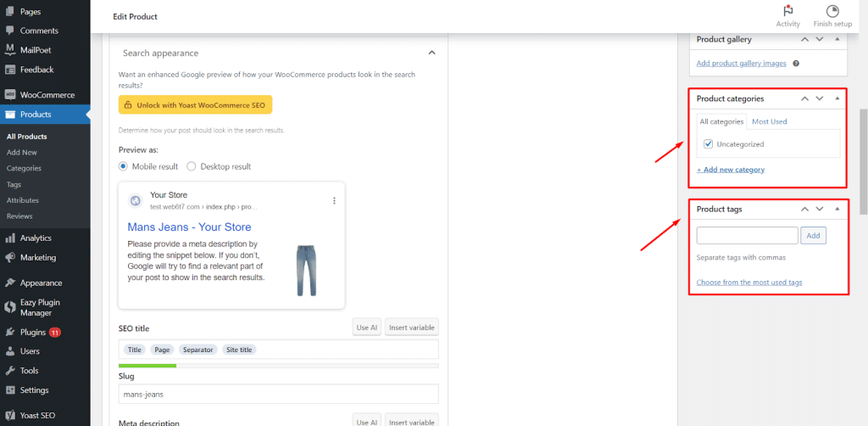The width and height of the screenshot is (868, 426).
Task: Click the Plugins plug icon
Action: [9, 333]
